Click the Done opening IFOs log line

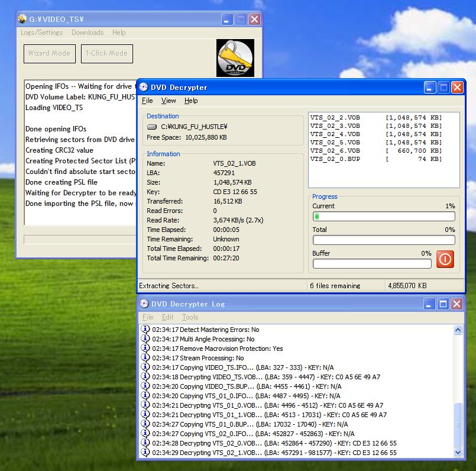(56, 129)
